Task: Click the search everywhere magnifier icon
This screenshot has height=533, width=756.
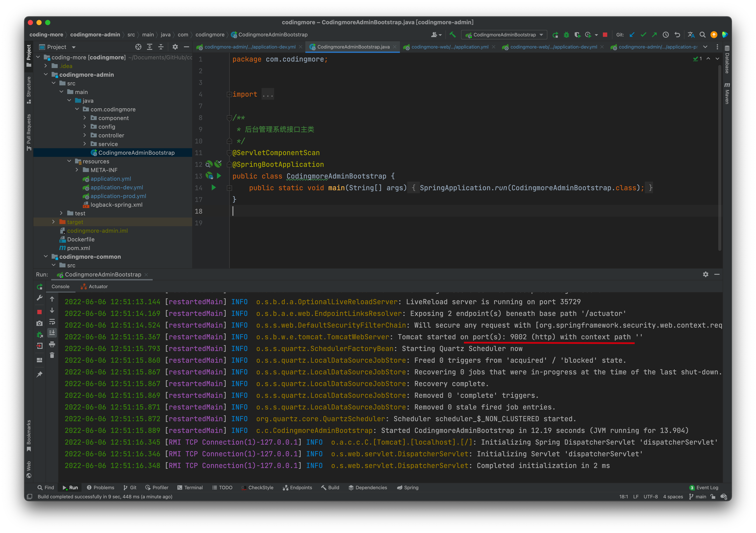Action: click(x=702, y=35)
